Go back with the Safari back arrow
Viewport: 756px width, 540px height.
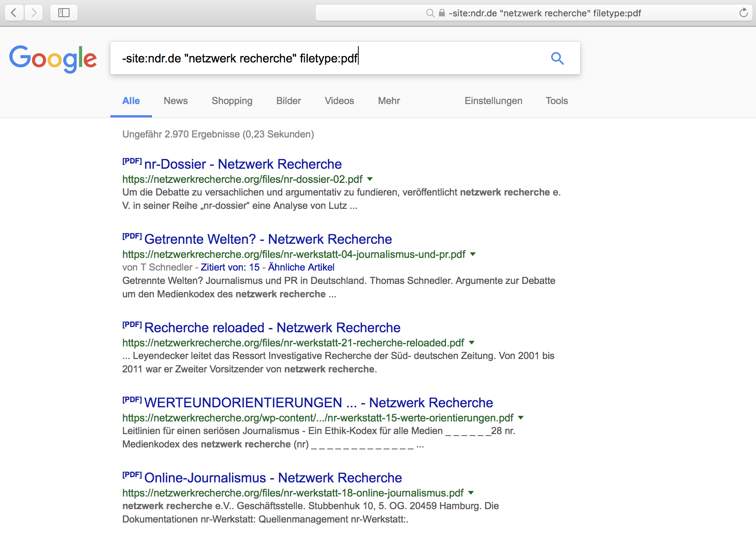(x=14, y=13)
